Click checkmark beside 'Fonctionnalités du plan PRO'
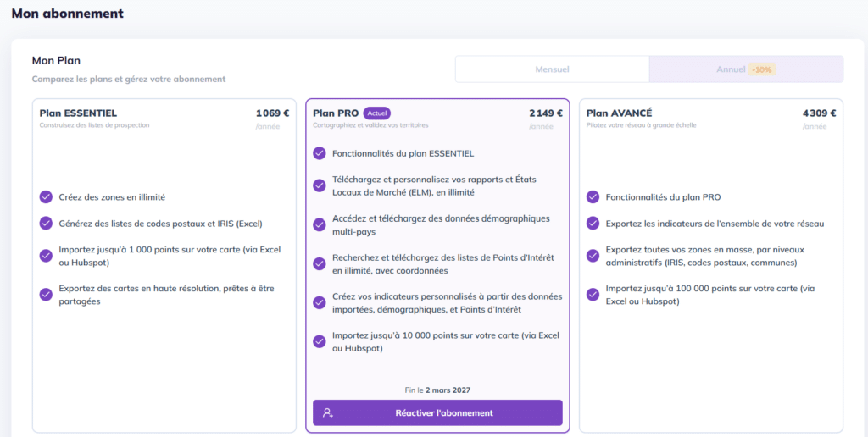 coord(593,197)
